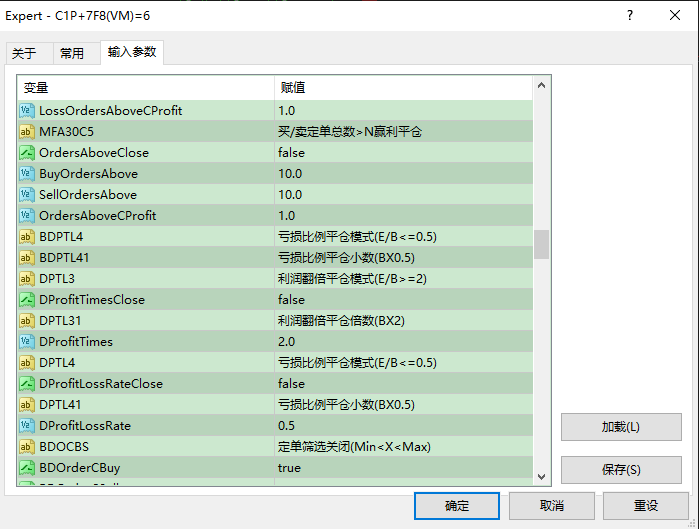Screen dimensions: 699x529
Task: Click the BDPTL4 value 亏损比例平仓模式(E/B<=0.5)
Action: click(357, 236)
